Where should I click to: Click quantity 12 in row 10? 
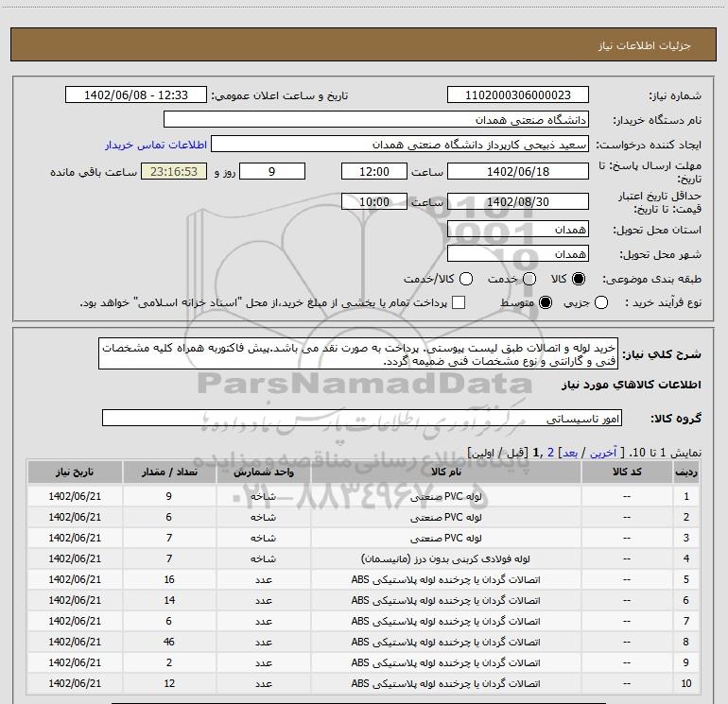coord(169,683)
